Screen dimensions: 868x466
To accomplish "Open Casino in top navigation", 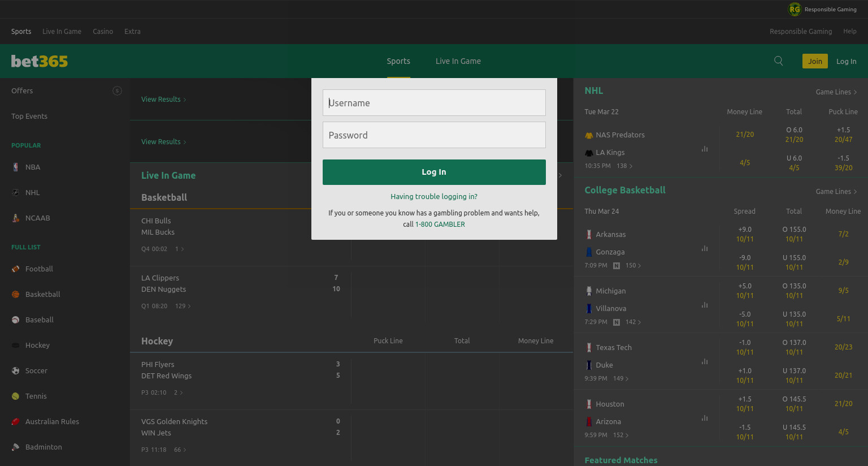I will pos(103,32).
